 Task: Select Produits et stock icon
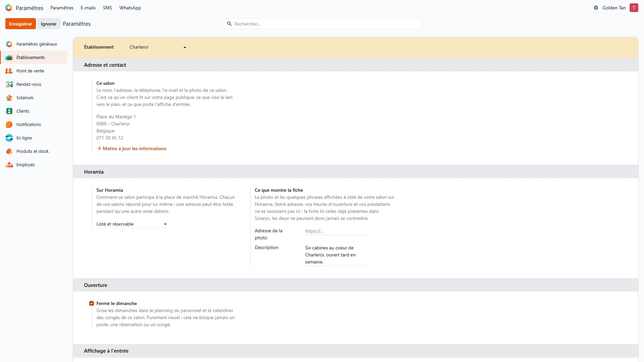(x=9, y=151)
